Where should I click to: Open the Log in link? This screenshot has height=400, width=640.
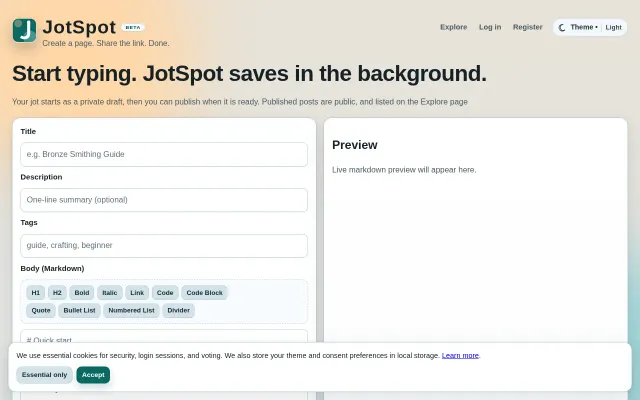coord(490,27)
